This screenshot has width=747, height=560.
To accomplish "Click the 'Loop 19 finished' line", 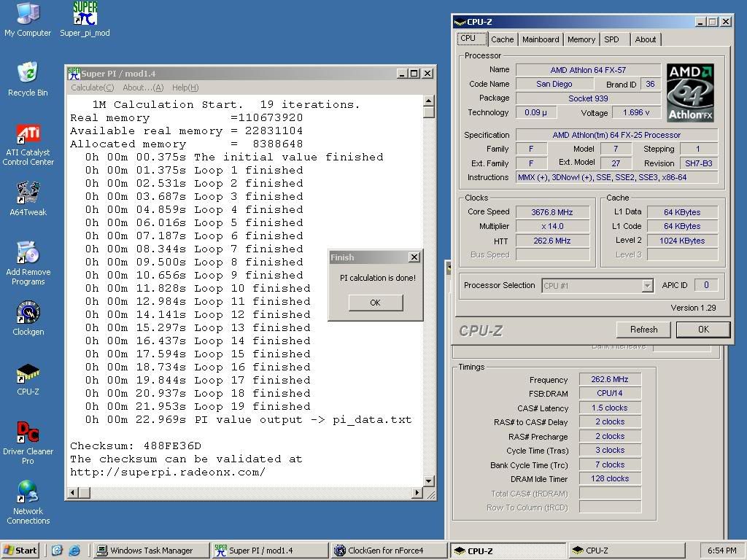I will [198, 407].
